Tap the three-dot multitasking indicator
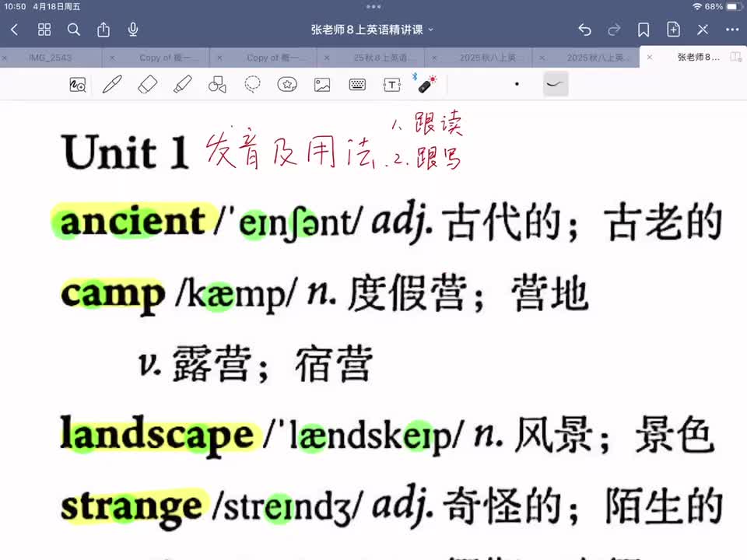 tap(373, 7)
